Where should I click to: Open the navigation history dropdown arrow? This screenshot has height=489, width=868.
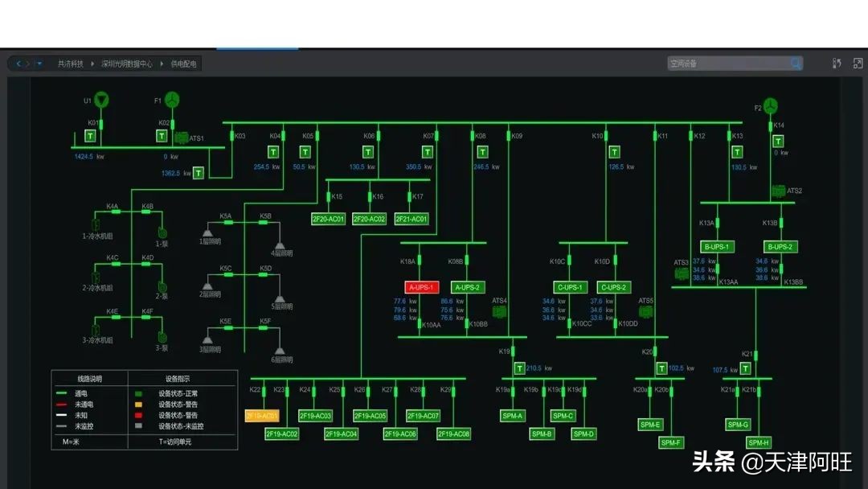point(39,64)
